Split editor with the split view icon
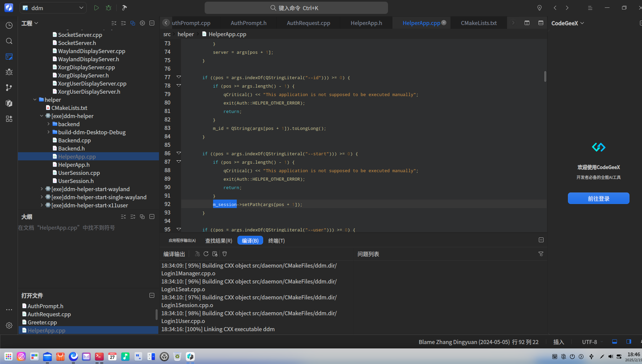 [527, 23]
